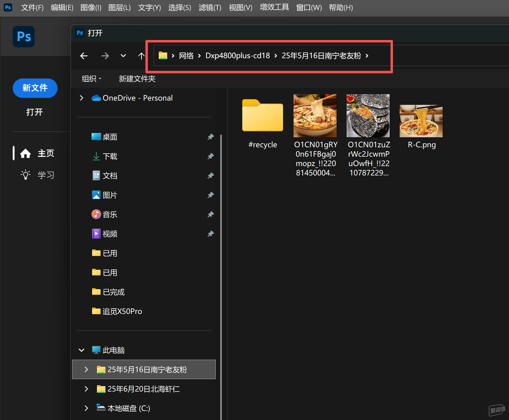The width and height of the screenshot is (509, 420).
Task: Click the 新建文件夹 button
Action: [x=137, y=79]
